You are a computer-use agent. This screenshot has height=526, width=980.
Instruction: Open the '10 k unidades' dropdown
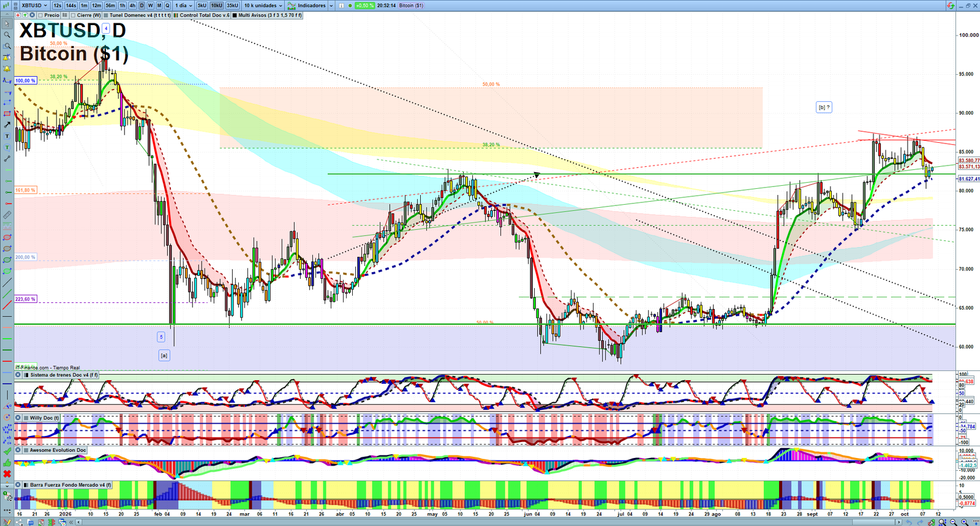point(263,6)
